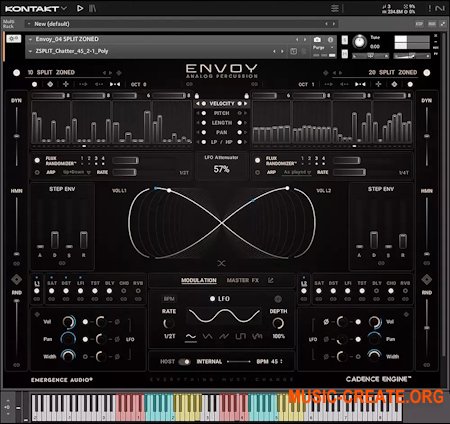This screenshot has width=450, height=424.
Task: Toggle the left Flux Randomizer on
Action: pyautogui.click(x=37, y=160)
